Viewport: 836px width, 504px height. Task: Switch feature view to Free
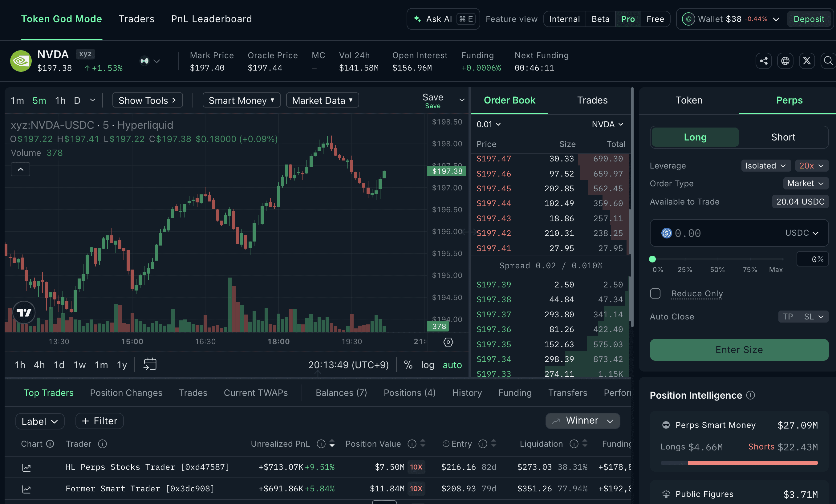point(655,19)
